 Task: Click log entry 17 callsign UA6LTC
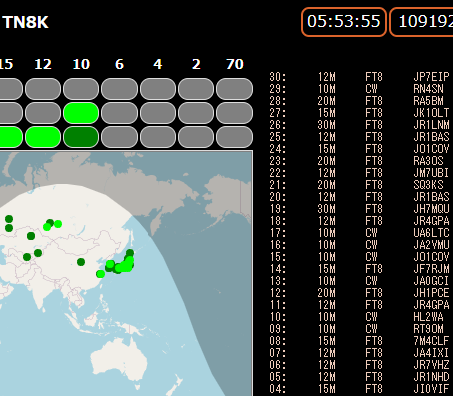click(431, 233)
